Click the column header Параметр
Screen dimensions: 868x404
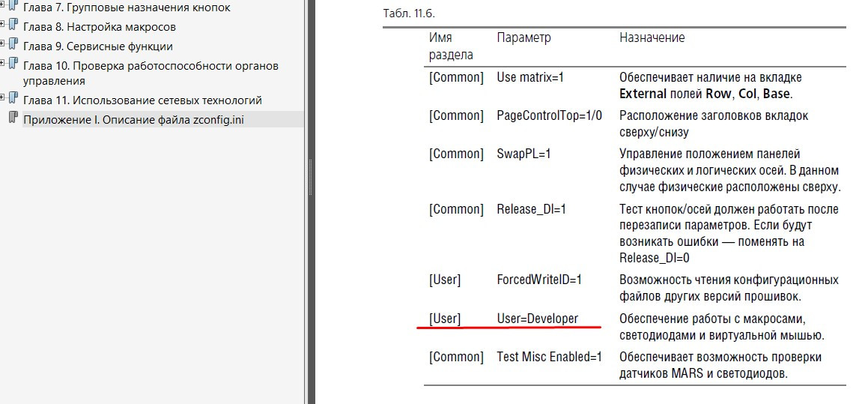[x=523, y=37]
